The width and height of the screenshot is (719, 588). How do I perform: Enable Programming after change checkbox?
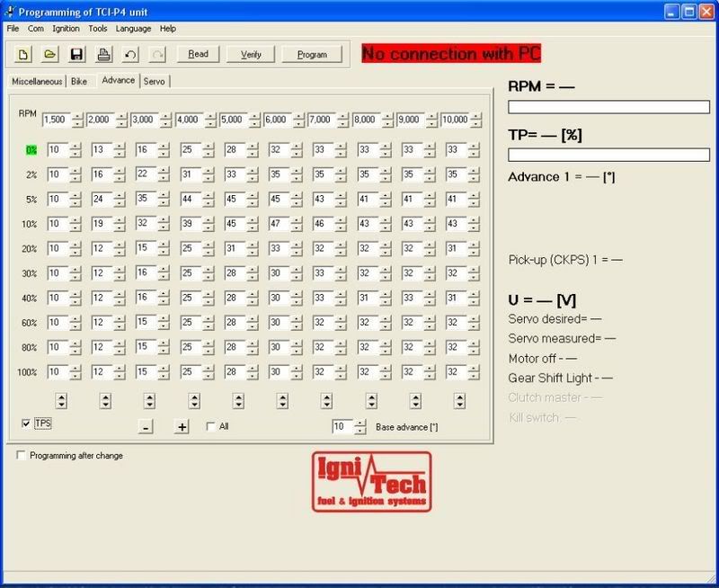pos(21,455)
